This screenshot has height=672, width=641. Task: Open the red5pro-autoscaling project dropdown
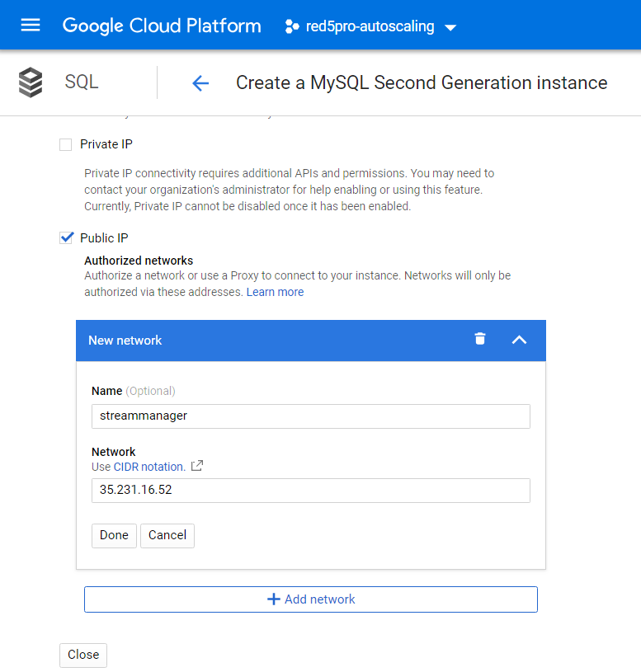[x=370, y=26]
